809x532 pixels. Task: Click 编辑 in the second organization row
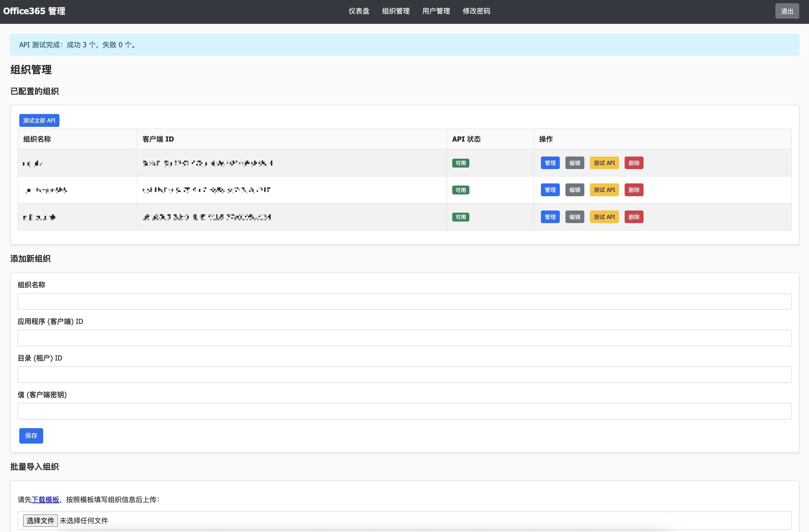pyautogui.click(x=575, y=190)
